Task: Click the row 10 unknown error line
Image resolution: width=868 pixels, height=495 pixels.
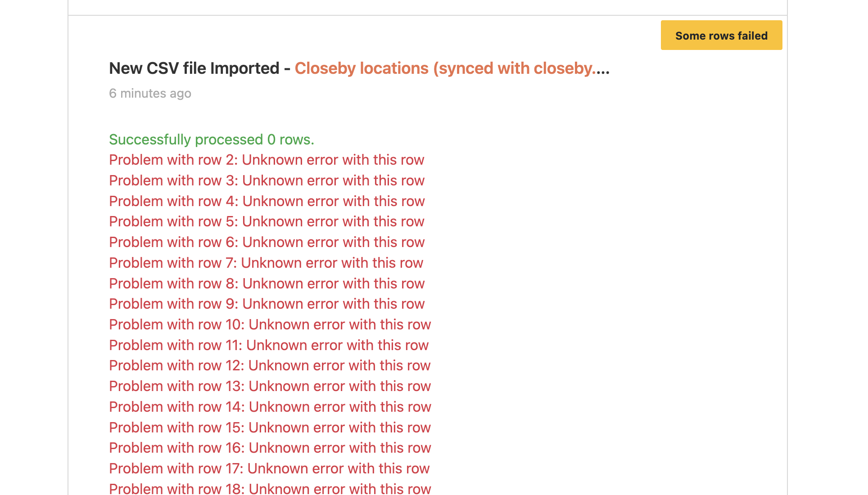Action: 270,324
